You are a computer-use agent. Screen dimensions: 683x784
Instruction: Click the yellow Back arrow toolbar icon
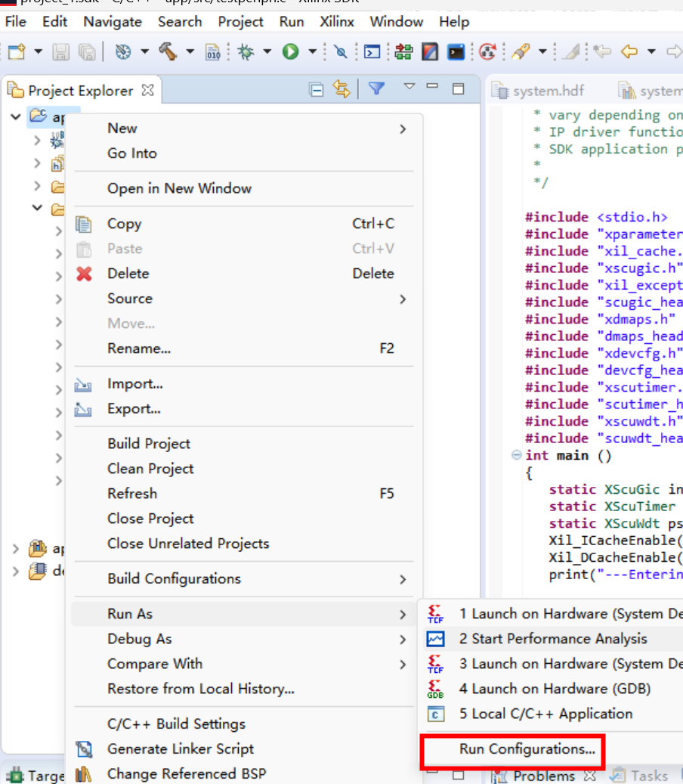[629, 51]
